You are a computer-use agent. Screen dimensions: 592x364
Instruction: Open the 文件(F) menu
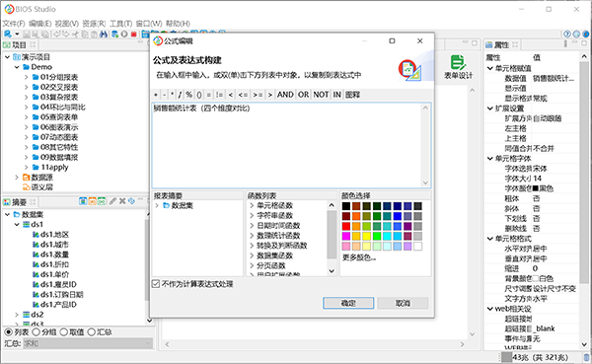point(14,24)
